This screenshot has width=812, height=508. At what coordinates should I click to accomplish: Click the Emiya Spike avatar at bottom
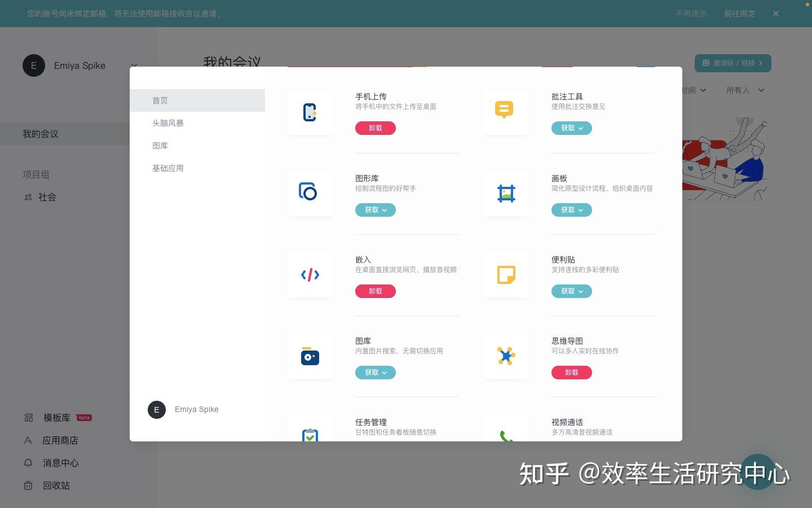coord(157,410)
